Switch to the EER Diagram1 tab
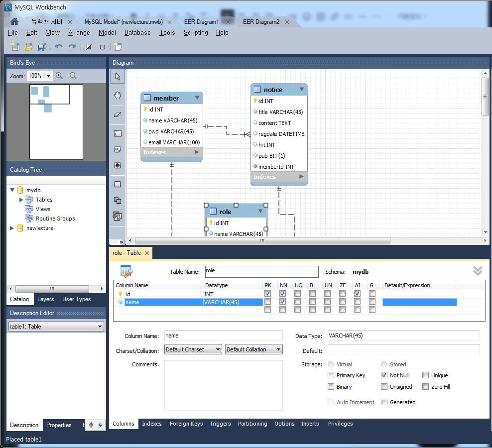This screenshot has width=492, height=448. [201, 22]
